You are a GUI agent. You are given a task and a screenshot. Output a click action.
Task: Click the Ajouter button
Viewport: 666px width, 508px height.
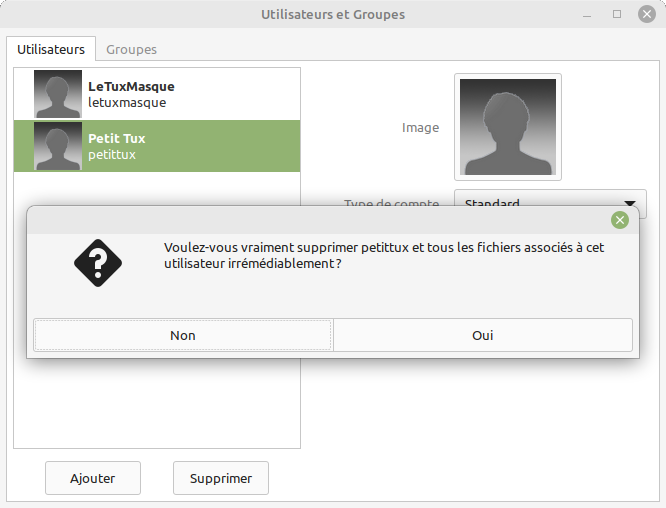pyautogui.click(x=93, y=478)
